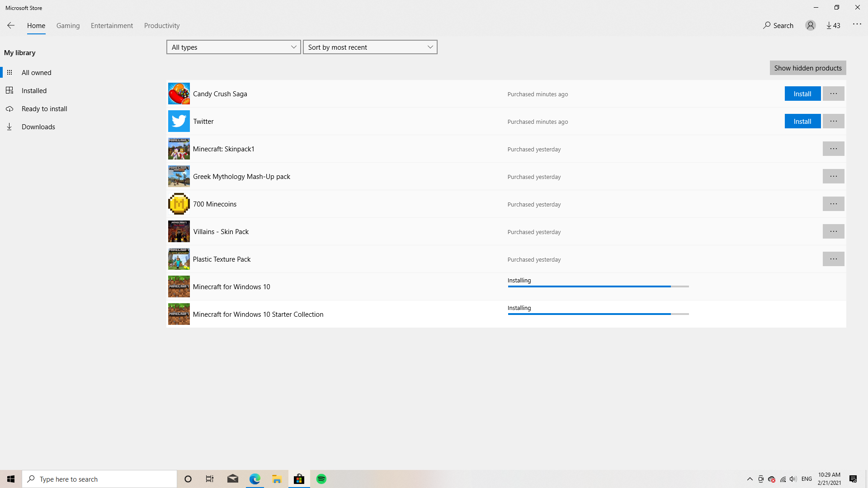Open Cortana from the taskbar
Image resolution: width=868 pixels, height=488 pixels.
click(188, 479)
